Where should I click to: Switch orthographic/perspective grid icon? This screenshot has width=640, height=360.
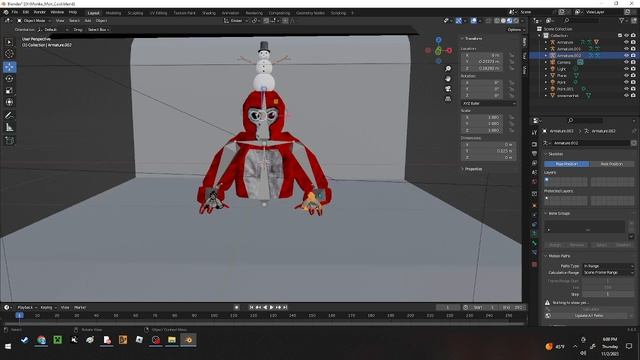click(x=448, y=99)
